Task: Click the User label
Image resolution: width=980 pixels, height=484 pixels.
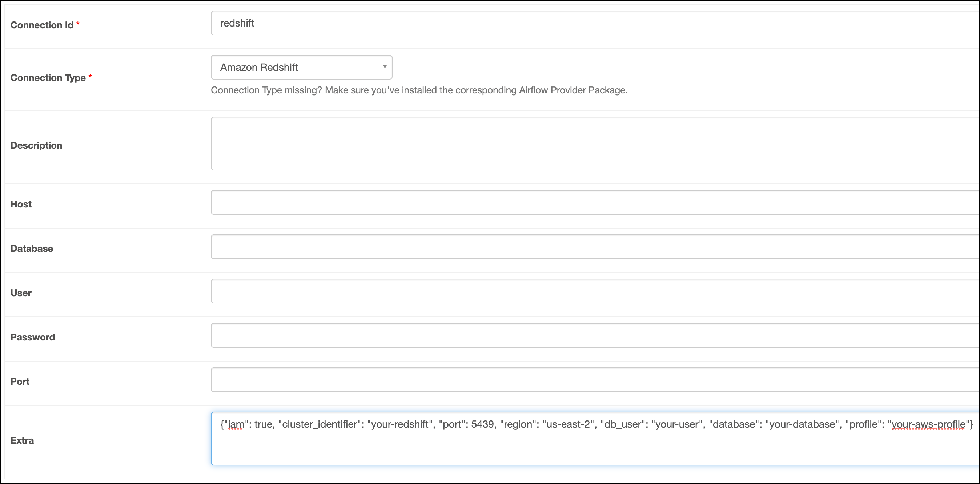Action: coord(21,293)
